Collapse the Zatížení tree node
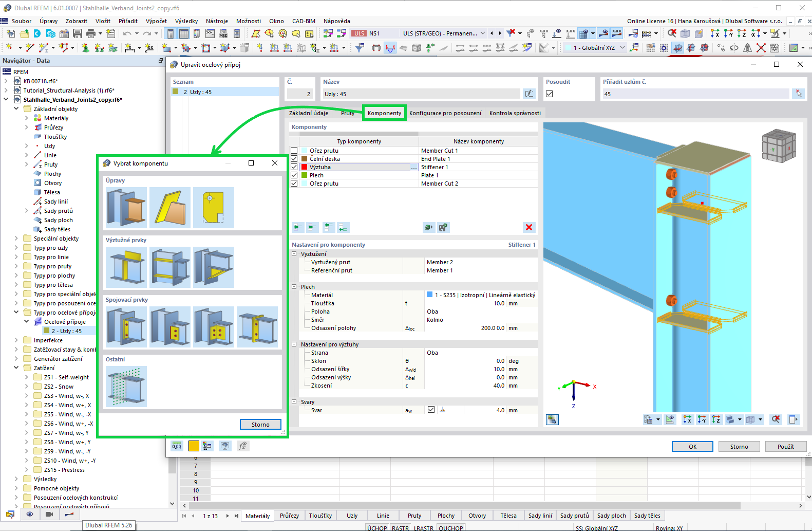 coord(16,368)
